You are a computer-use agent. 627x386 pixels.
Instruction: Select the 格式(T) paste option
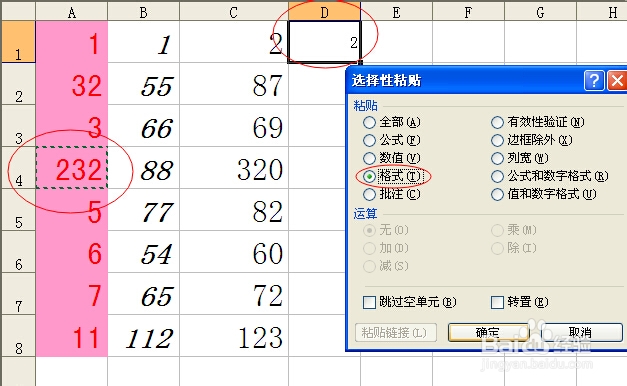393,176
